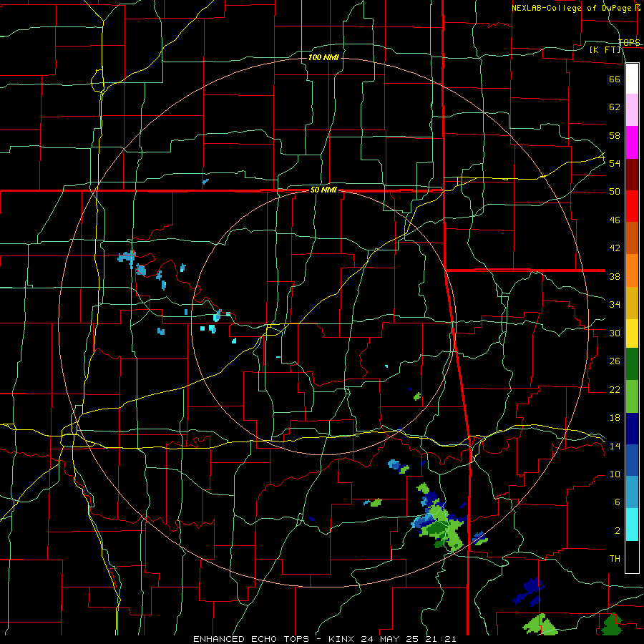Image resolution: width=644 pixels, height=644 pixels.
Task: Select the magenta legend color block
Action: click(x=632, y=142)
